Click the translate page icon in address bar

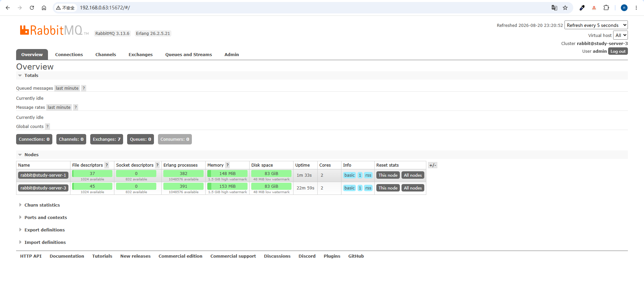click(554, 8)
